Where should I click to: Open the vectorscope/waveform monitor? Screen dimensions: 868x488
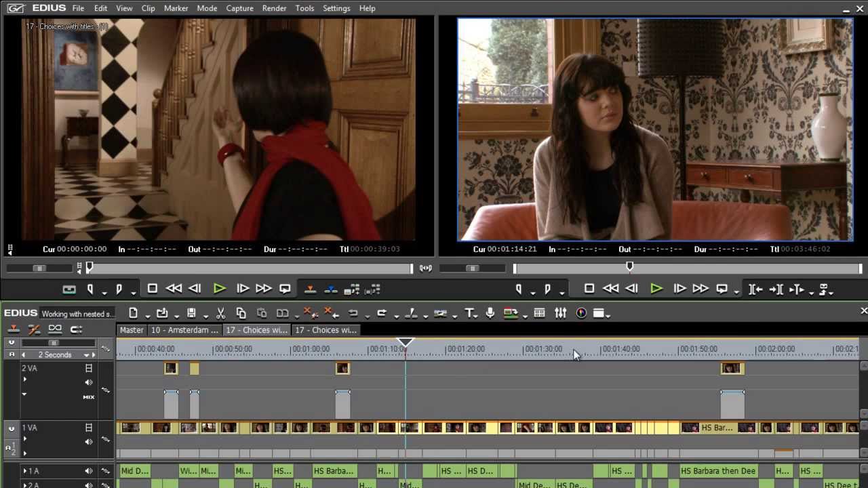[581, 313]
